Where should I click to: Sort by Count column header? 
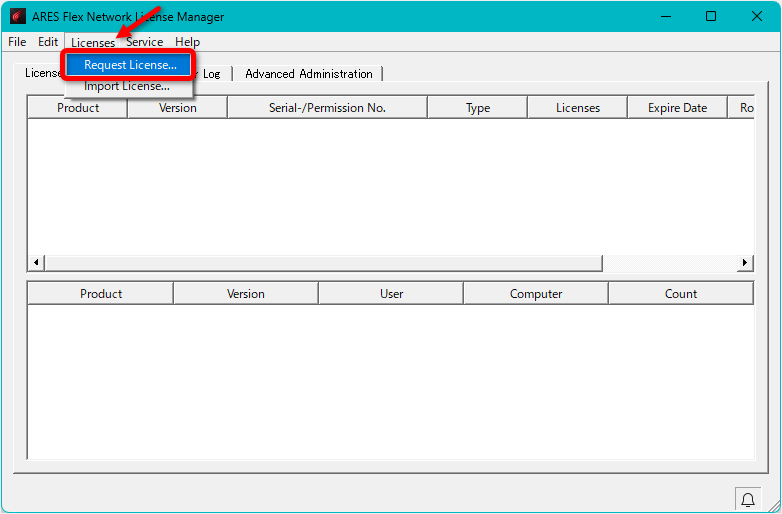[681, 294]
